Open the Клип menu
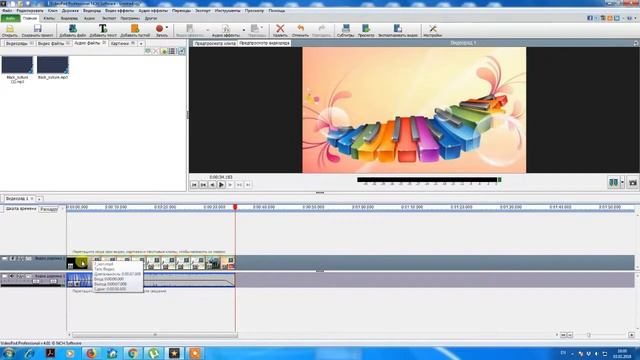 (x=53, y=11)
